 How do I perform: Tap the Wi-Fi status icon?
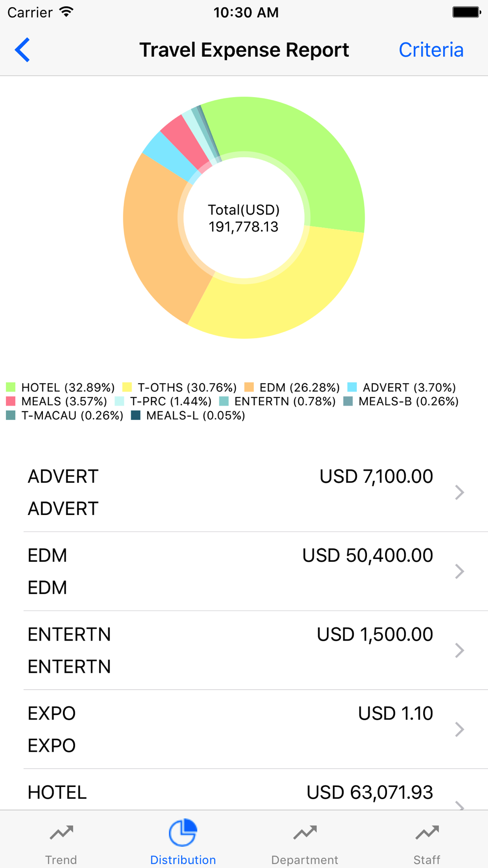click(66, 12)
